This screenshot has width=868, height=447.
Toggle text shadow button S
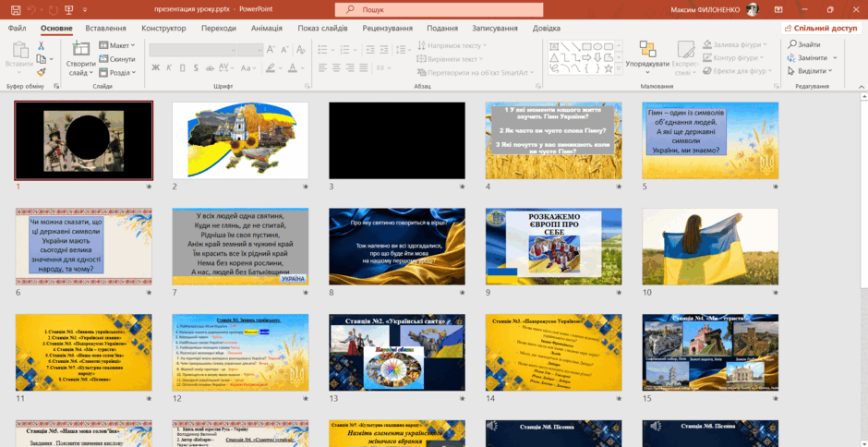click(196, 67)
